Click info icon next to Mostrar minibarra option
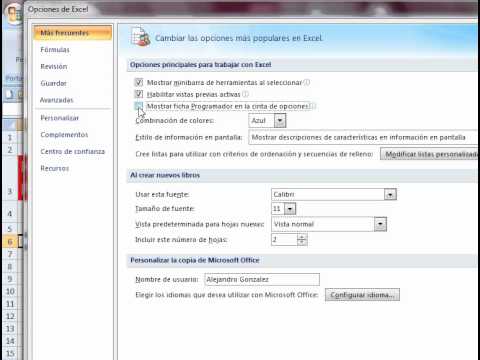 307,82
